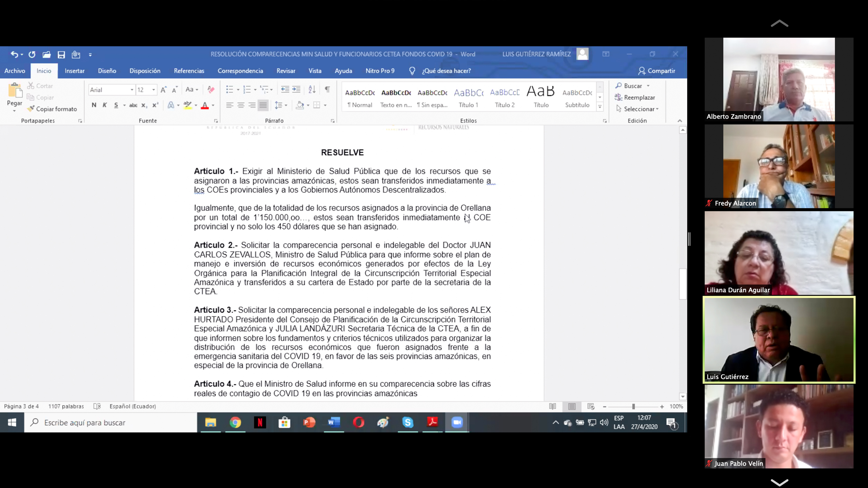The height and width of the screenshot is (488, 868).
Task: Click the red font color button
Action: pyautogui.click(x=205, y=105)
